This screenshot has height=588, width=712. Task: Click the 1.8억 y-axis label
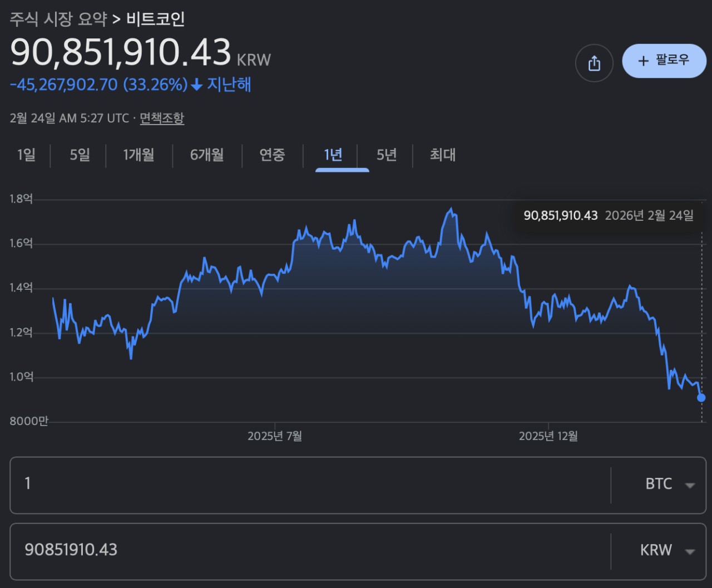click(x=21, y=199)
